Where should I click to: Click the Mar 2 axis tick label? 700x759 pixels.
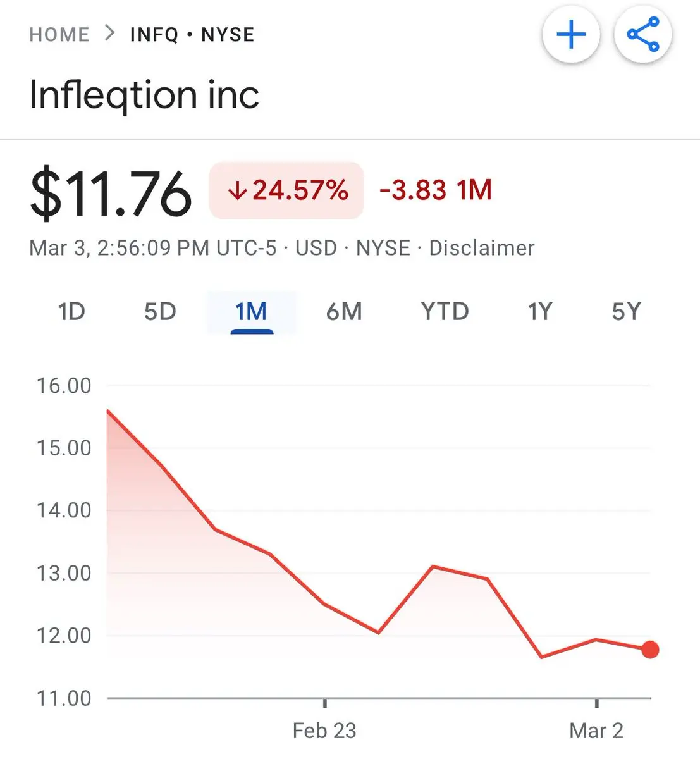596,731
